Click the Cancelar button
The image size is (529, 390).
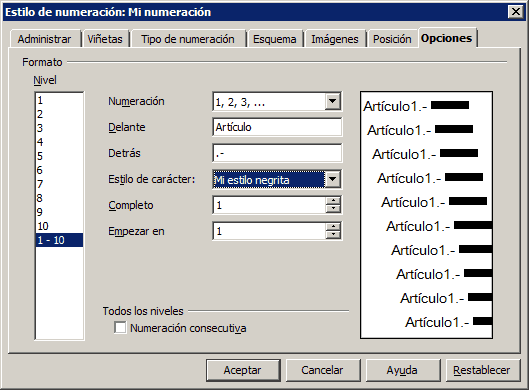323,370
